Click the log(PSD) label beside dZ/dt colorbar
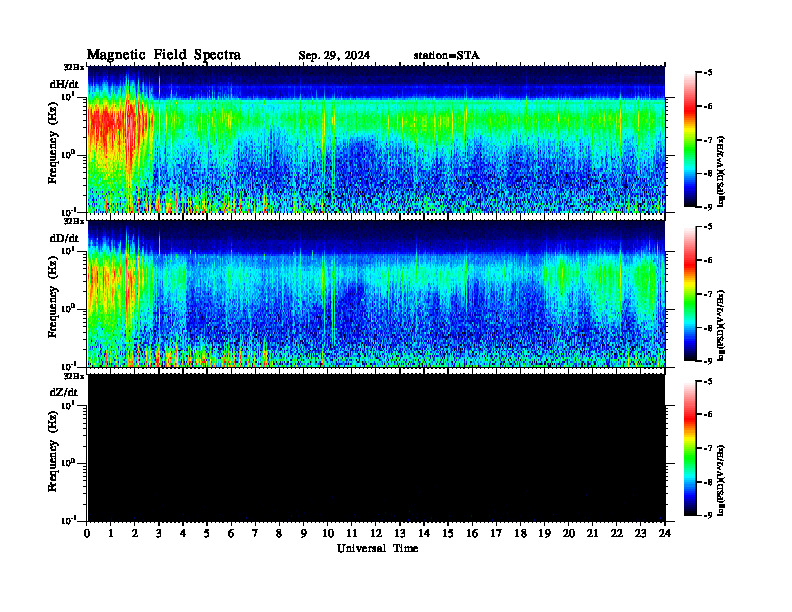 pyautogui.click(x=721, y=480)
